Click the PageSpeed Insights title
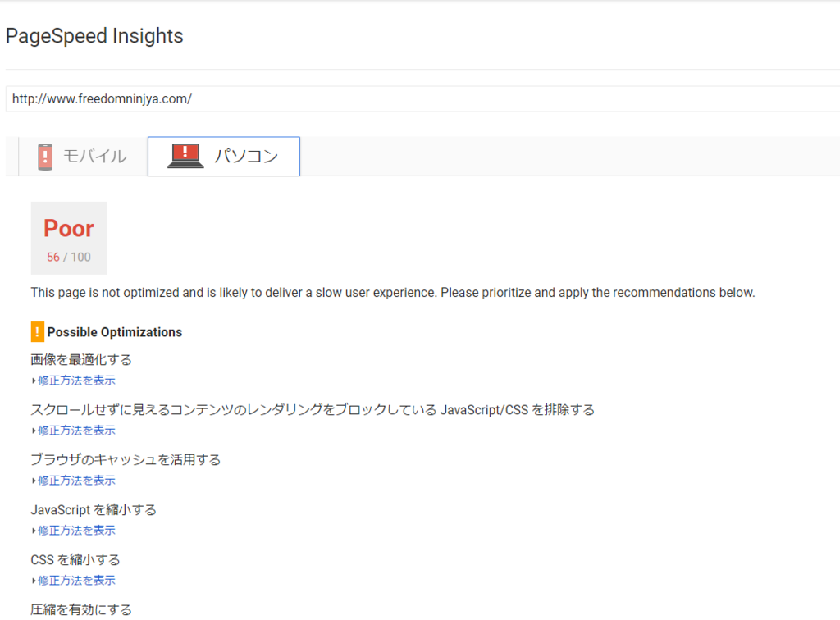840x620 pixels. 94,36
